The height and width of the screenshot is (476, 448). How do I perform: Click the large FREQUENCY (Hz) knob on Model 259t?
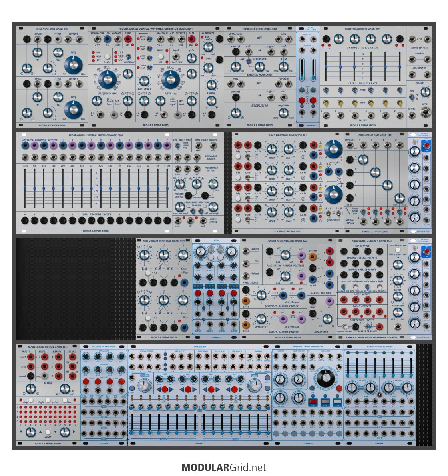[108, 80]
